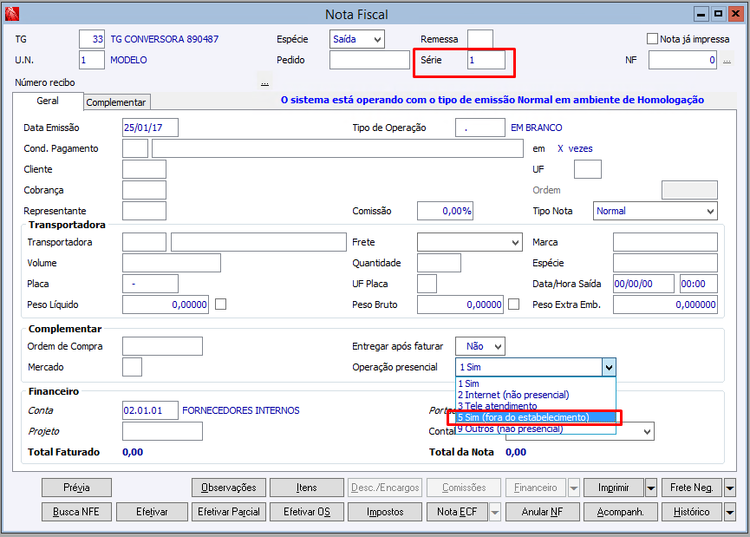This screenshot has width=750, height=537.
Task: Click the TG code field showing 33
Action: 92,39
